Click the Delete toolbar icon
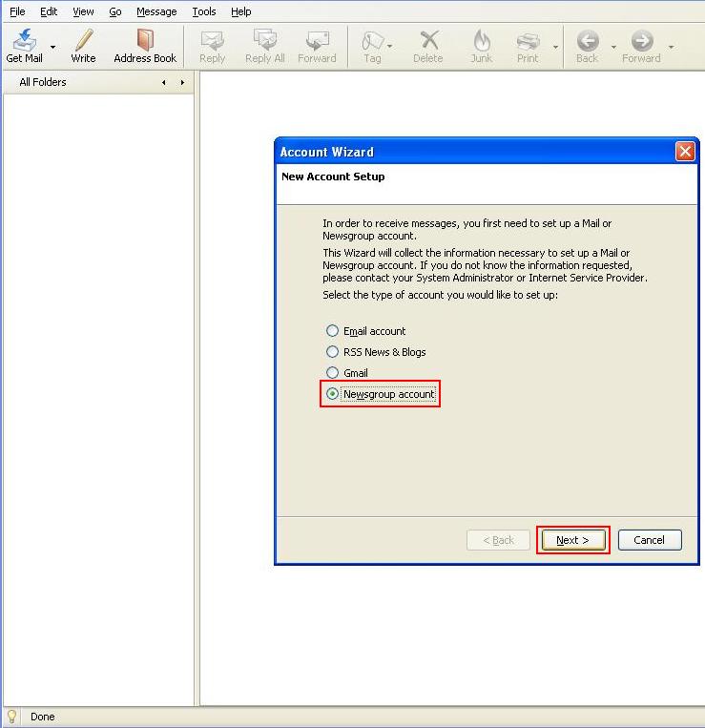Image resolution: width=705 pixels, height=728 pixels. click(427, 41)
